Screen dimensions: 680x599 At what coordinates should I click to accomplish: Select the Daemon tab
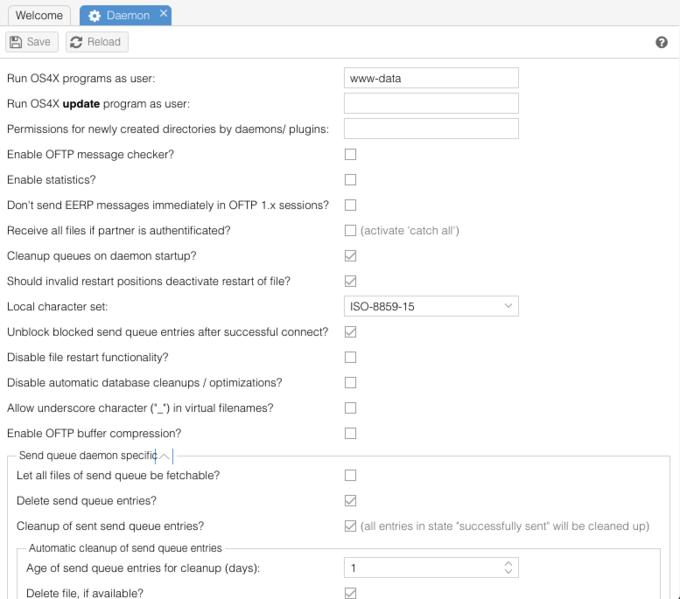(x=123, y=16)
